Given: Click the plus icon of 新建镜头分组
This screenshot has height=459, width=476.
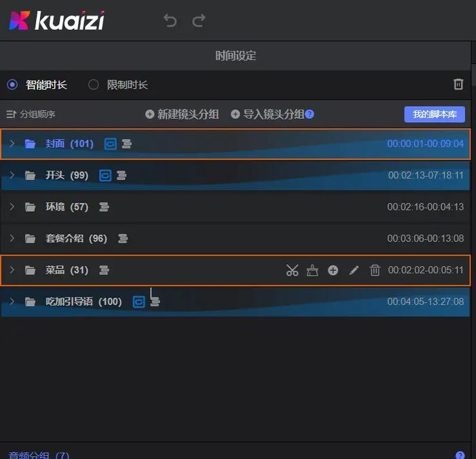Looking at the screenshot, I should click(x=149, y=114).
